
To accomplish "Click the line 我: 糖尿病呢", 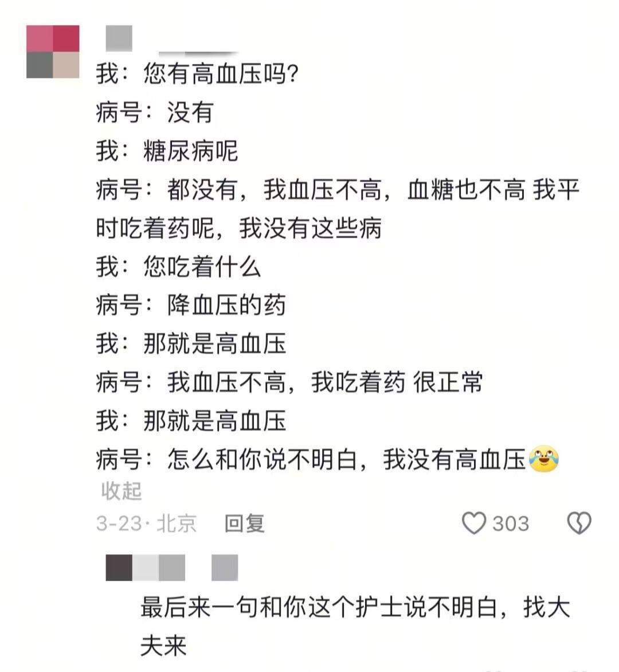I will tap(167, 151).
